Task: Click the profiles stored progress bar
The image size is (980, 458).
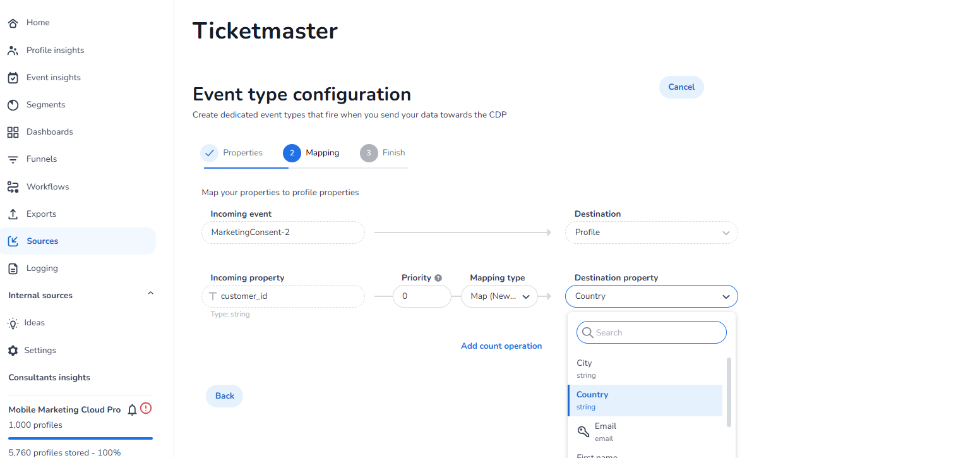Action: pyautogui.click(x=80, y=438)
